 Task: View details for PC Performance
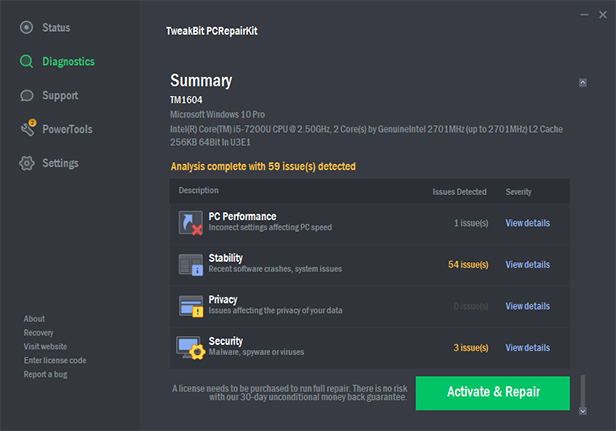[x=528, y=223]
